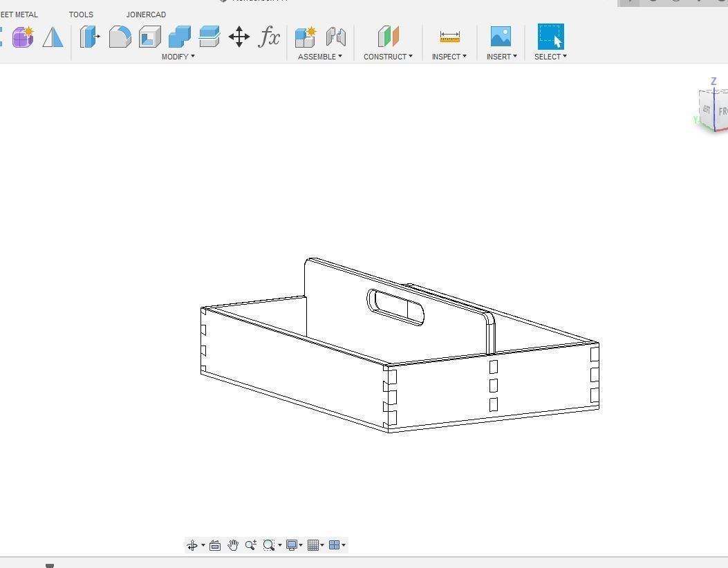Open Change Parameters fx tool
The width and height of the screenshot is (728, 568).
click(x=270, y=37)
